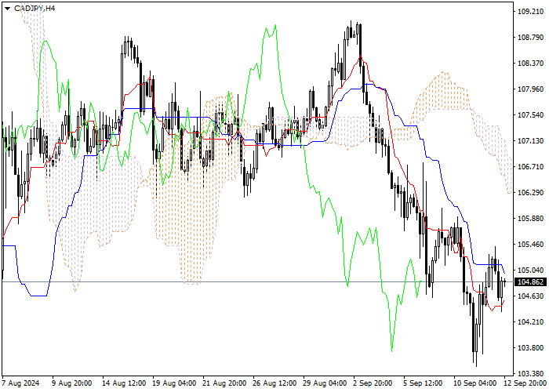The width and height of the screenshot is (549, 392).
Task: Click the 7 Aug 2024 date label
Action: point(20,383)
